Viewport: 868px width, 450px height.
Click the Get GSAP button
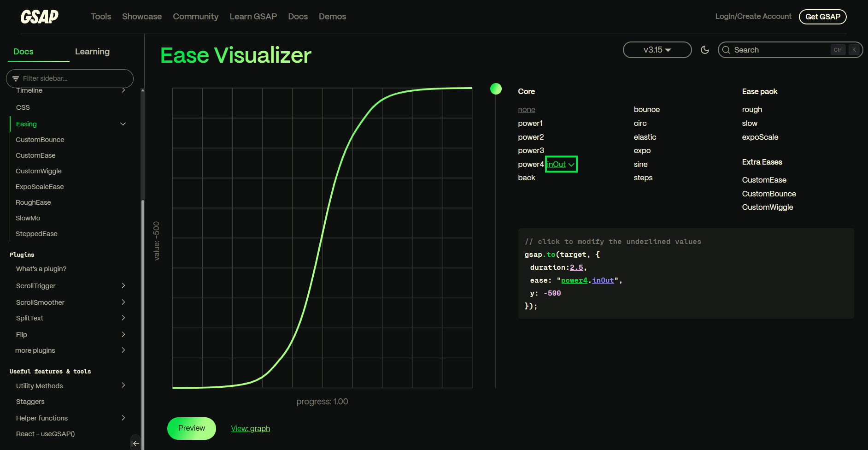coord(823,17)
